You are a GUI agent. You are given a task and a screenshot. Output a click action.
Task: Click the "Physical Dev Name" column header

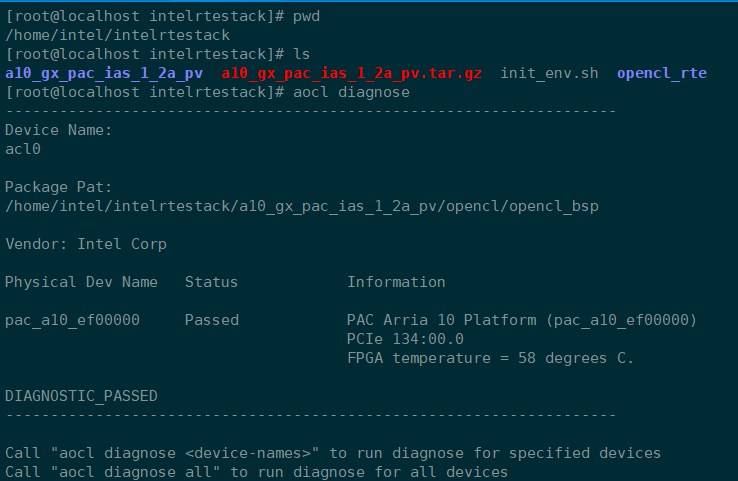pyautogui.click(x=81, y=282)
